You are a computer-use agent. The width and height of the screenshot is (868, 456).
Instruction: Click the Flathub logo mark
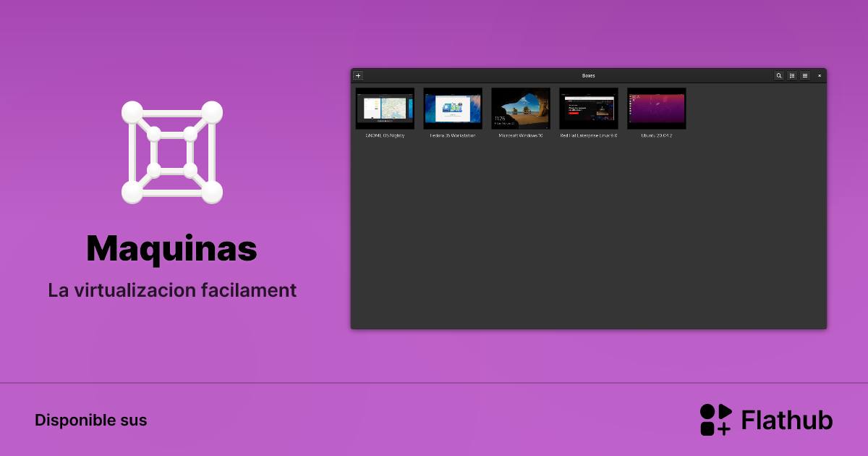(715, 419)
